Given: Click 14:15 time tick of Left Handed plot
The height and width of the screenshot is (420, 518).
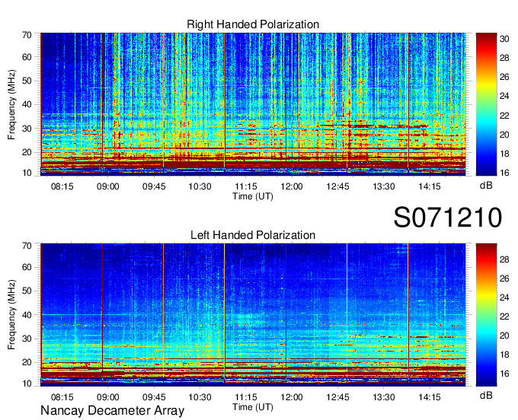Looking at the screenshot, I should tap(430, 397).
